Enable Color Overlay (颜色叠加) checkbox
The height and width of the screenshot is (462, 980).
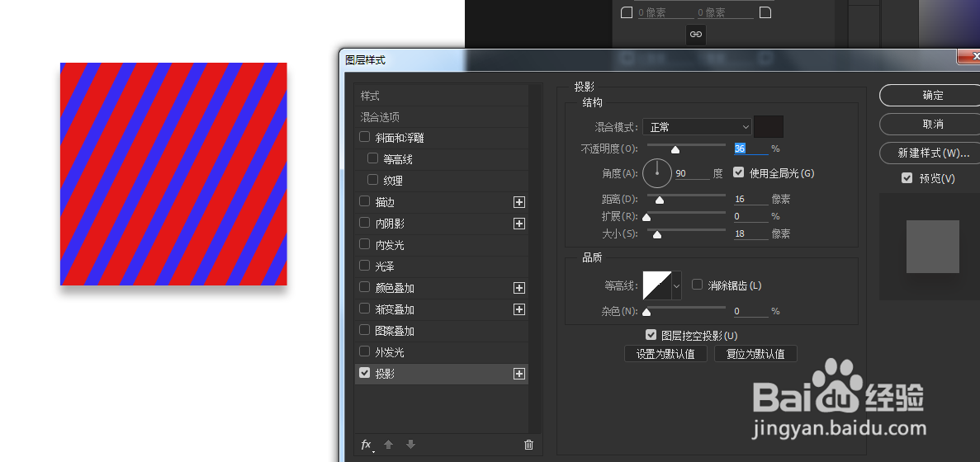point(364,287)
